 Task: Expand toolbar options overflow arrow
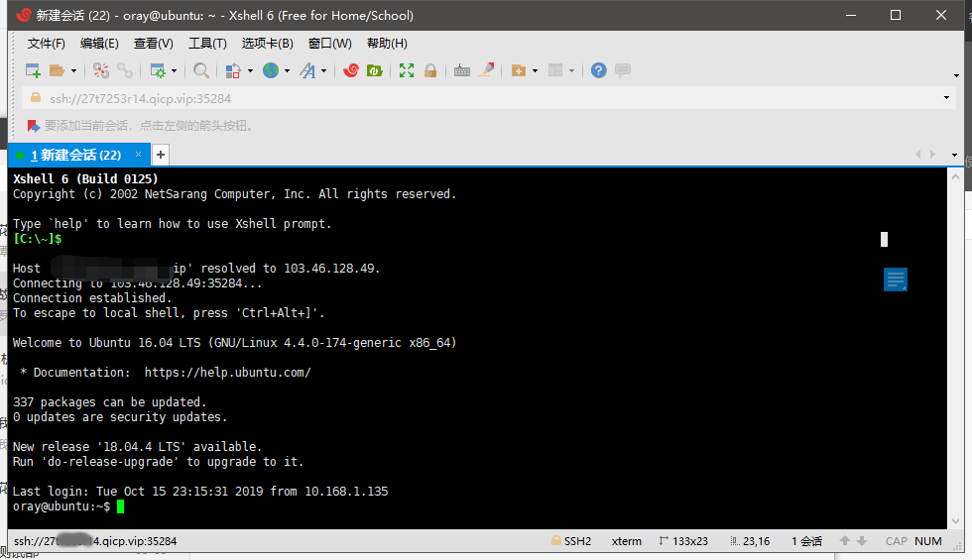(x=956, y=76)
